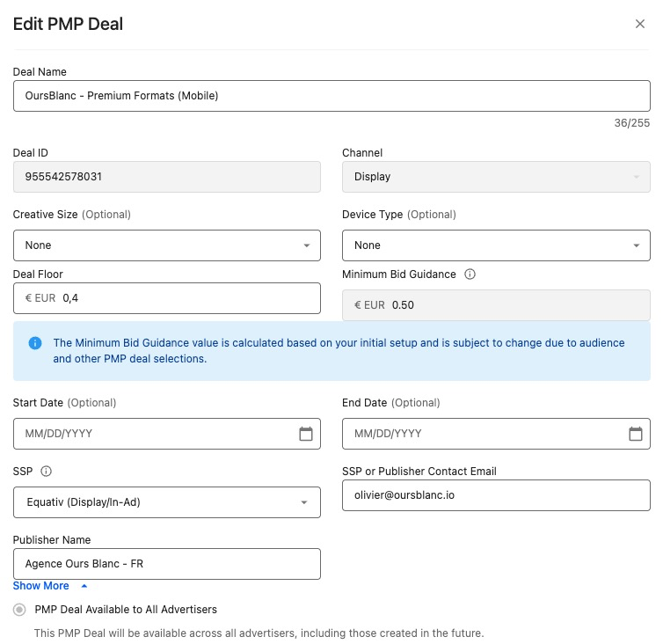
Task: Click the Minimum Bid Guidance info icon
Action: click(470, 274)
